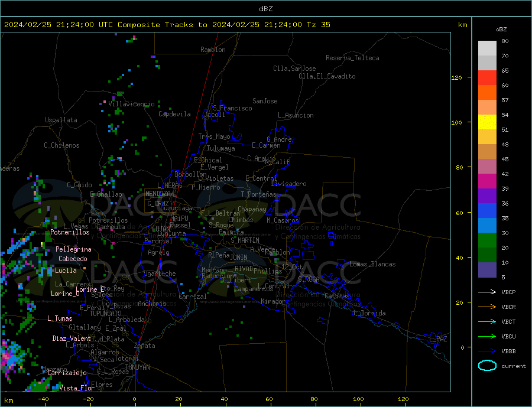
Task: Click the 'M_Caseros' map label
Action: coord(283,220)
